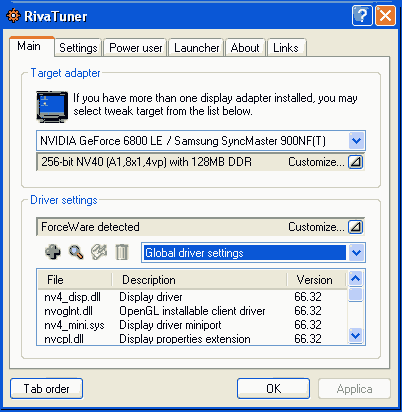402x412 pixels.
Task: Click the greyed Applica button
Action: pyautogui.click(x=354, y=389)
